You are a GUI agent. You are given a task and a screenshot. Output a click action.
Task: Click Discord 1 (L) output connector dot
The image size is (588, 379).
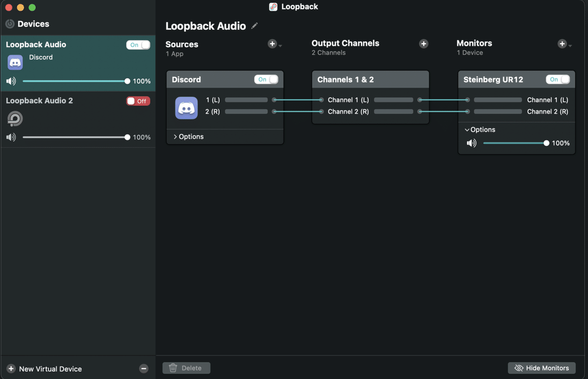[274, 100]
